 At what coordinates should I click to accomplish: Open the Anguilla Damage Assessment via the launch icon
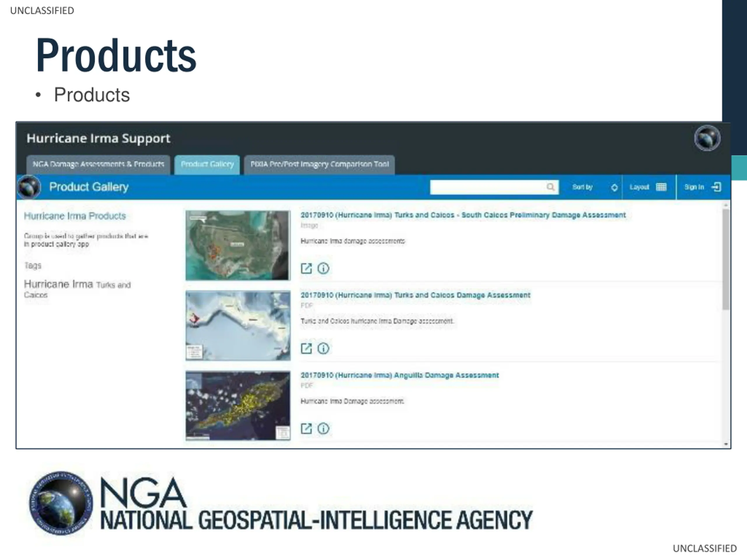(x=306, y=429)
